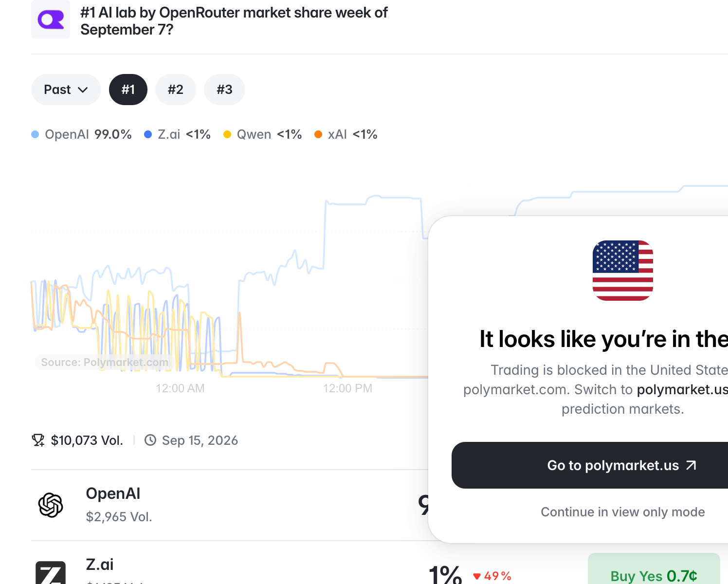Switch to the #2 rank tab

click(175, 90)
